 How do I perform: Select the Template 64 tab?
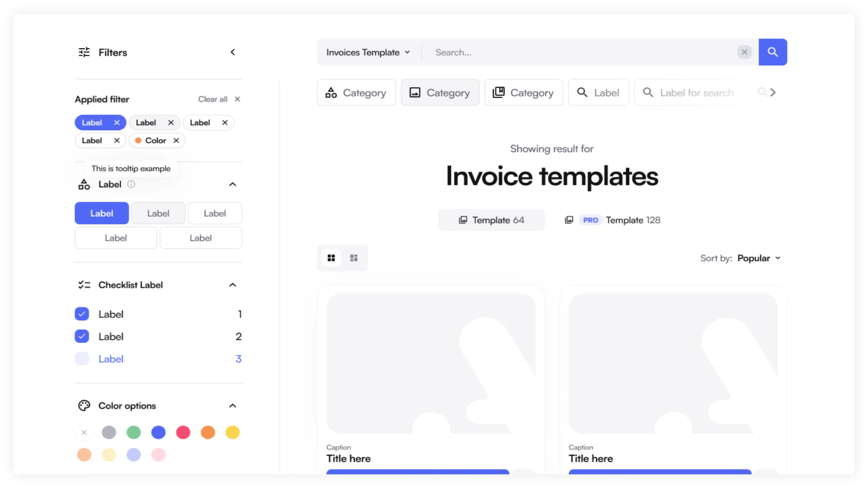[491, 220]
